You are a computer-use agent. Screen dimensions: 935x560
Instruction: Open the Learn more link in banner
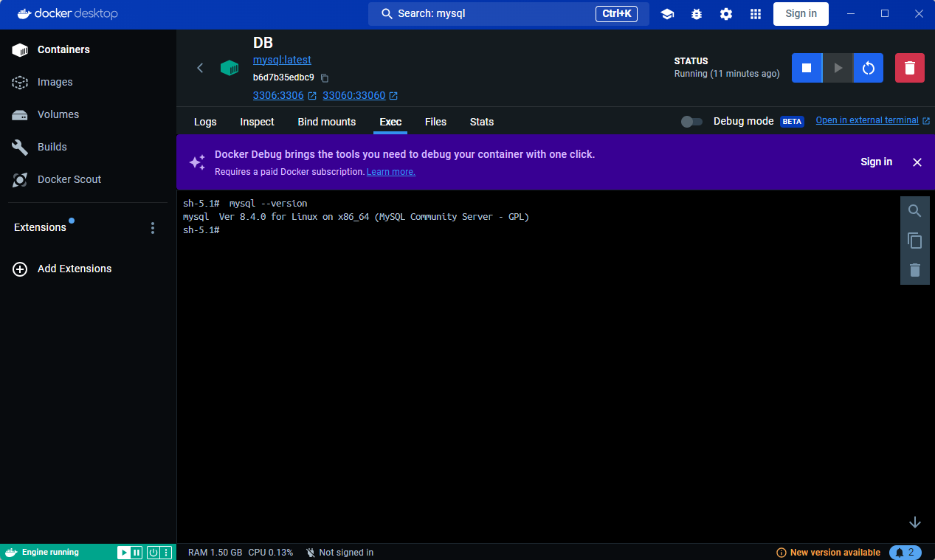point(391,172)
